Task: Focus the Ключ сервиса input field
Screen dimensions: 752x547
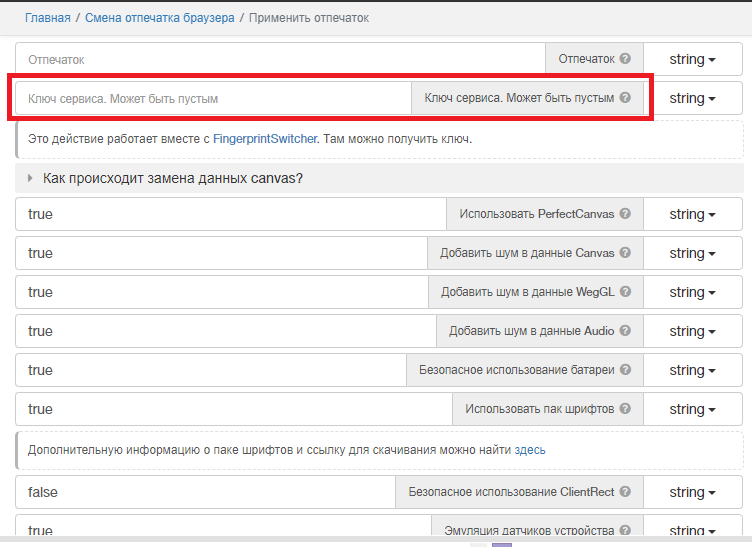Action: coord(212,98)
